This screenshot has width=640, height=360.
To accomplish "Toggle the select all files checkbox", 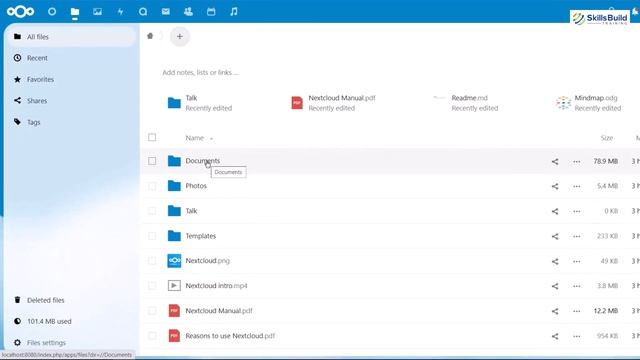I will 152,137.
